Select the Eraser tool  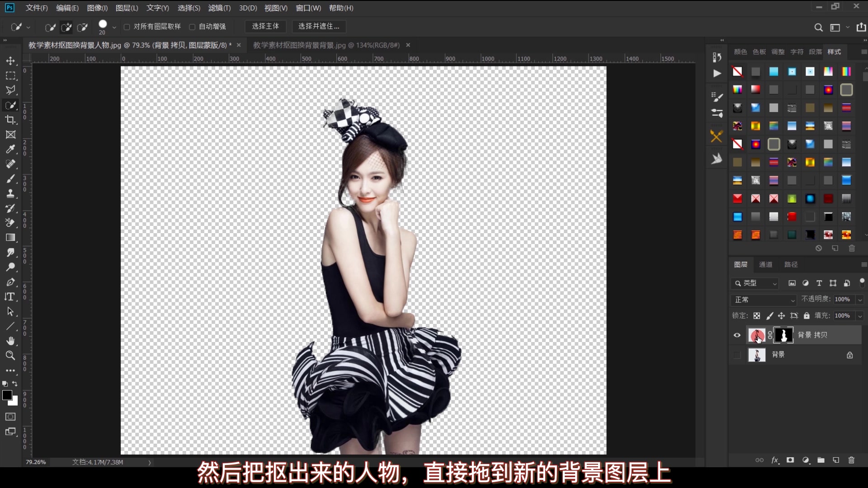pyautogui.click(x=10, y=223)
